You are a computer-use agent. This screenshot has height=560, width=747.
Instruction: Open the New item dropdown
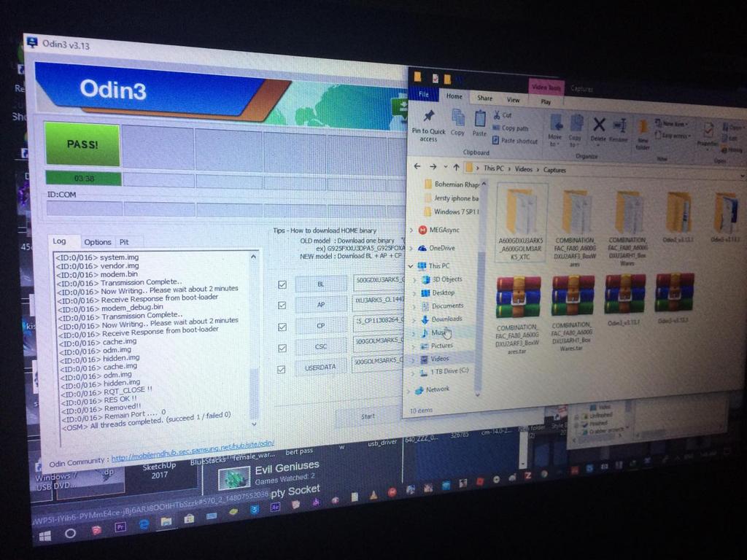pyautogui.click(x=670, y=124)
